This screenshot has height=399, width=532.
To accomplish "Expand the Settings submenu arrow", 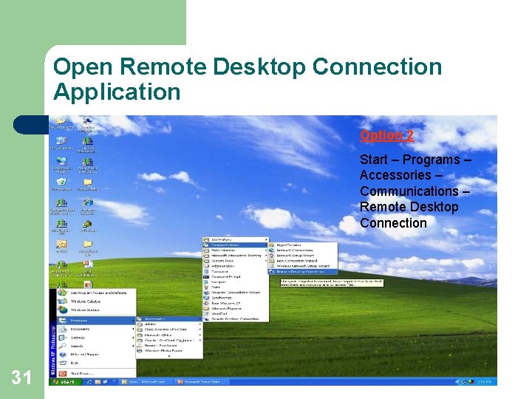I will [133, 338].
